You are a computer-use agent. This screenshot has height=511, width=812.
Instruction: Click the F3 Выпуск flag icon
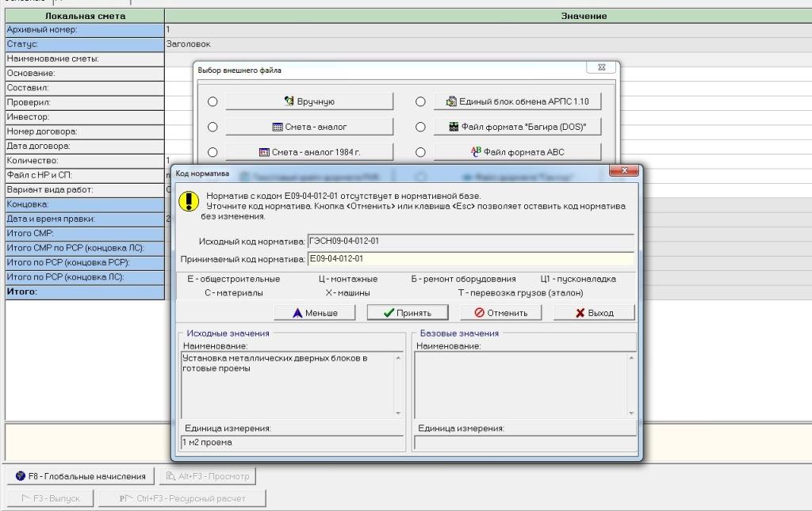[x=26, y=498]
